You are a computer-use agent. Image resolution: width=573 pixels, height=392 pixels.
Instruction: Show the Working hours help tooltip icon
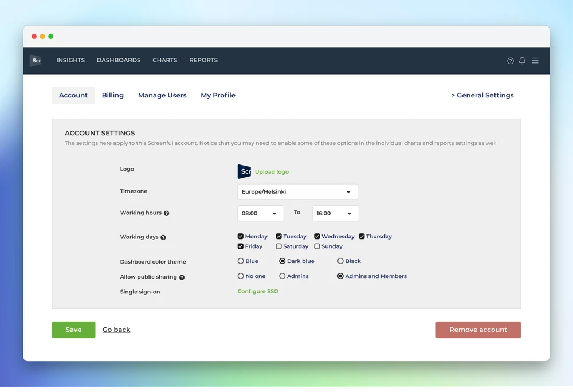pyautogui.click(x=167, y=213)
